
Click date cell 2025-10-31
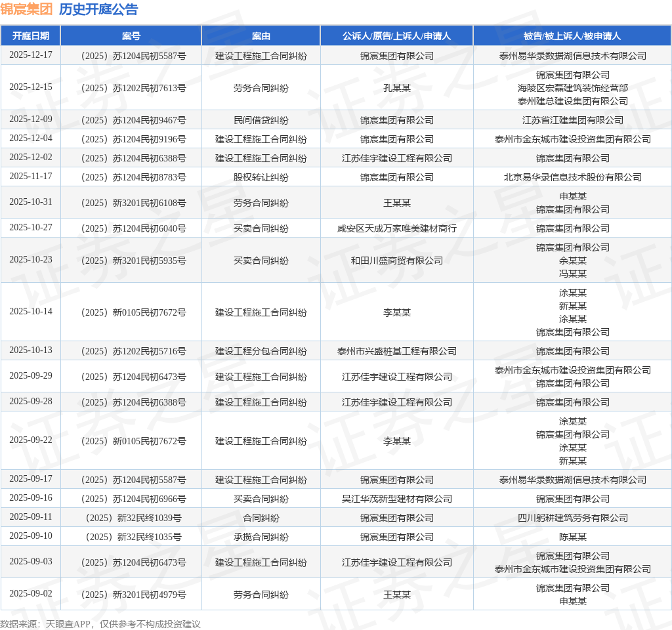click(x=31, y=202)
